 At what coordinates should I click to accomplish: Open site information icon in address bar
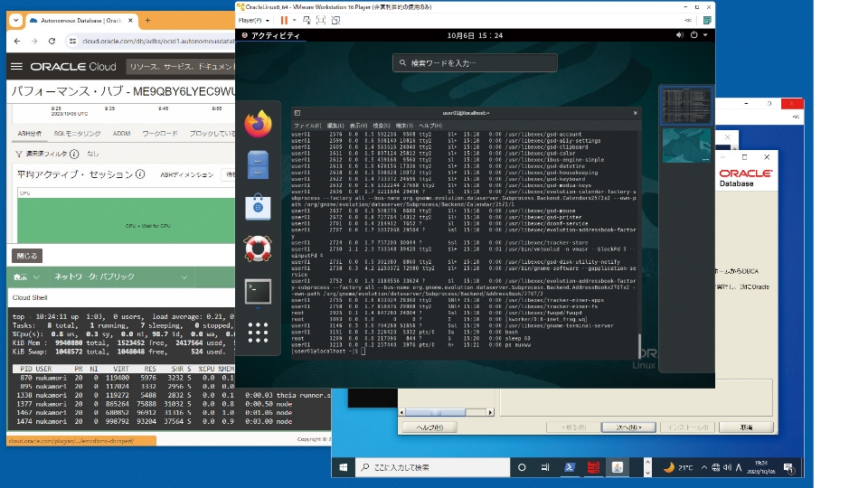[72, 41]
